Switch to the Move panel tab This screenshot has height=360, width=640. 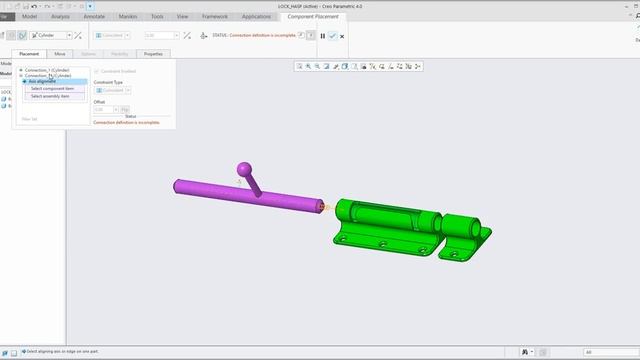[60, 54]
